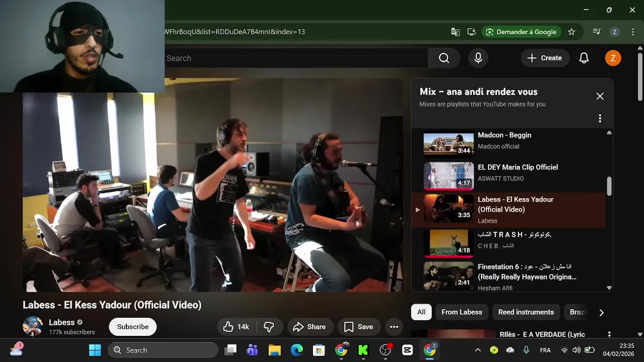
Task: Click the browser address bar URL
Action: [235, 32]
